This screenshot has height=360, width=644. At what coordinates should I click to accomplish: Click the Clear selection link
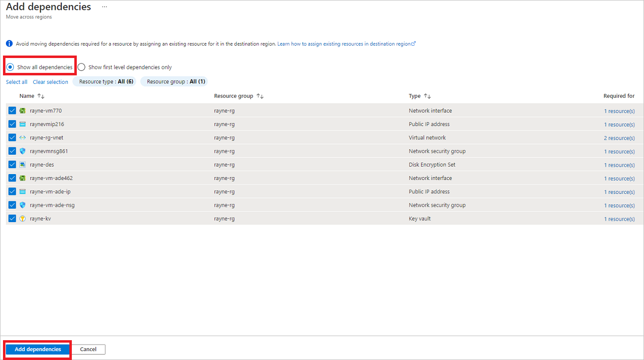pyautogui.click(x=51, y=82)
